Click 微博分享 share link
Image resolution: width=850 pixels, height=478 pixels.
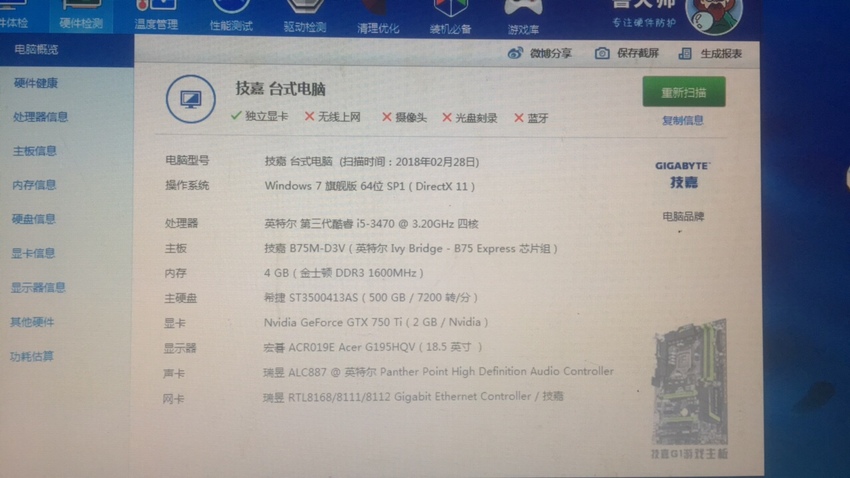pos(551,53)
